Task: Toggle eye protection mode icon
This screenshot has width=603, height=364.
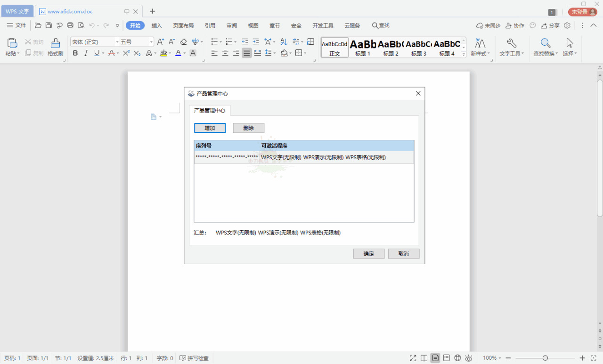Action: [x=469, y=358]
